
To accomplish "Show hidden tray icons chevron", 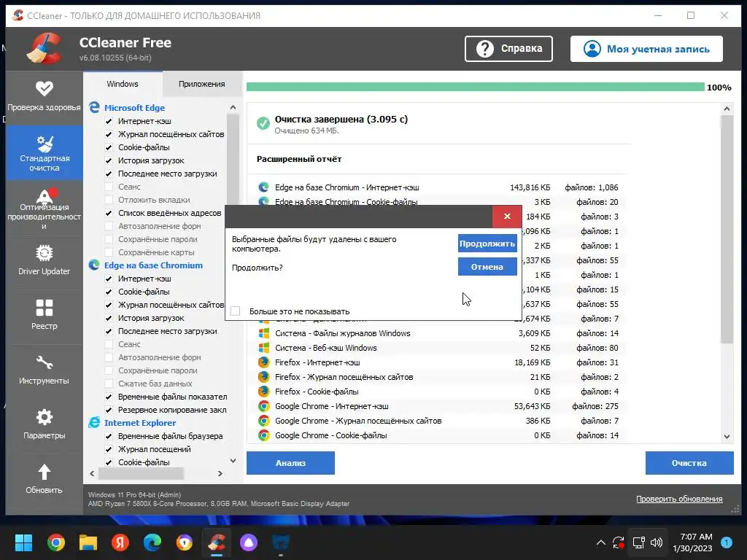I will (601, 542).
